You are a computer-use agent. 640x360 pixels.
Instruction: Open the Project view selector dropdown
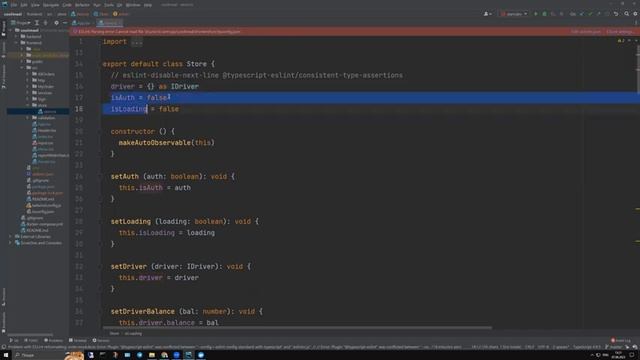[20, 23]
